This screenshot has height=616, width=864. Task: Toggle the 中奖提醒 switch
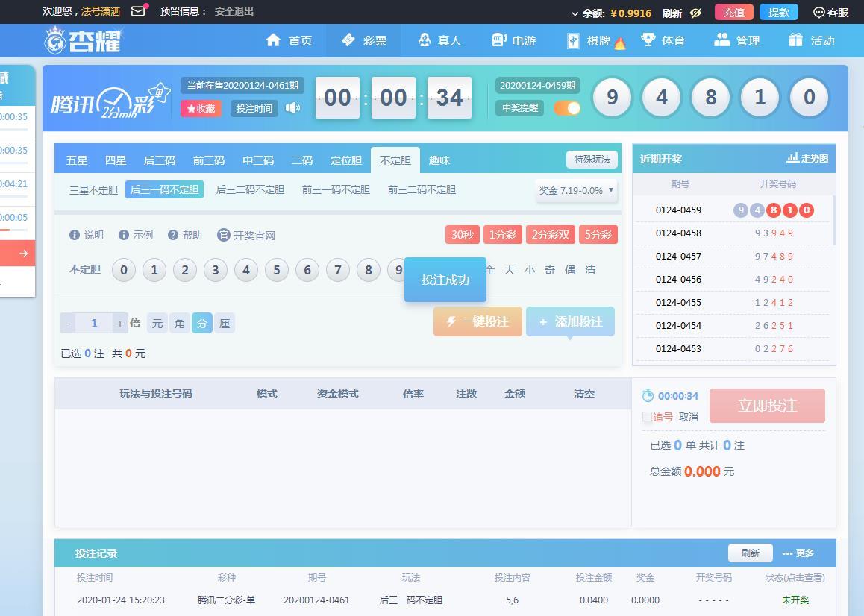pos(567,108)
